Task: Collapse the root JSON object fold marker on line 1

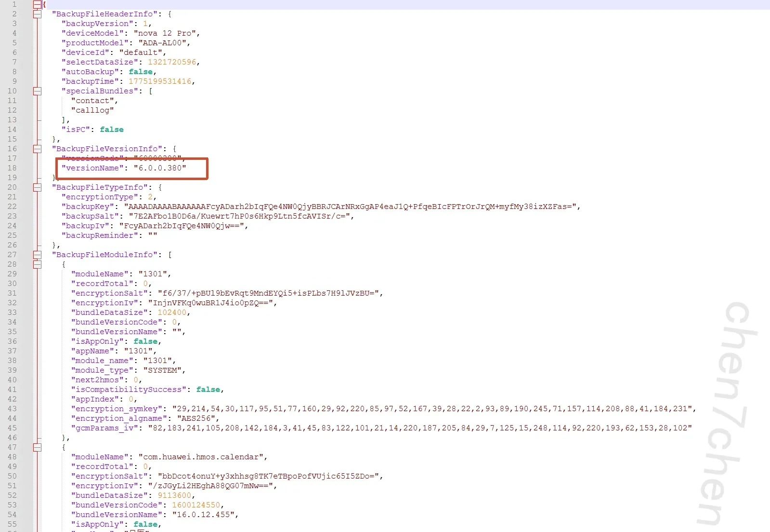Action: click(x=37, y=4)
